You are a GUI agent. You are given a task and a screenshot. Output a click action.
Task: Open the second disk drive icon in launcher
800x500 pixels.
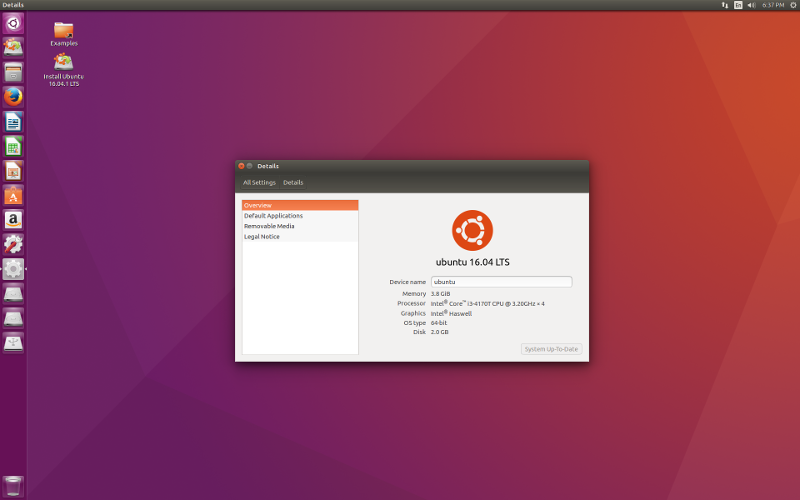coord(13,318)
